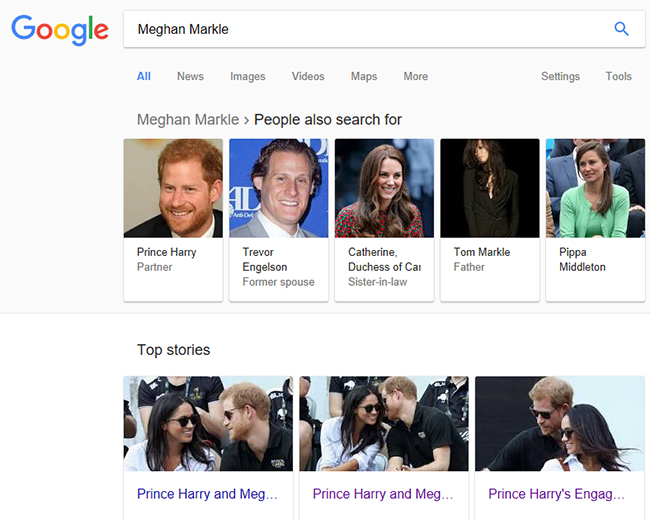Viewport: 650px width, 520px height.
Task: Open the Prince Harry partner card photo
Action: click(173, 188)
